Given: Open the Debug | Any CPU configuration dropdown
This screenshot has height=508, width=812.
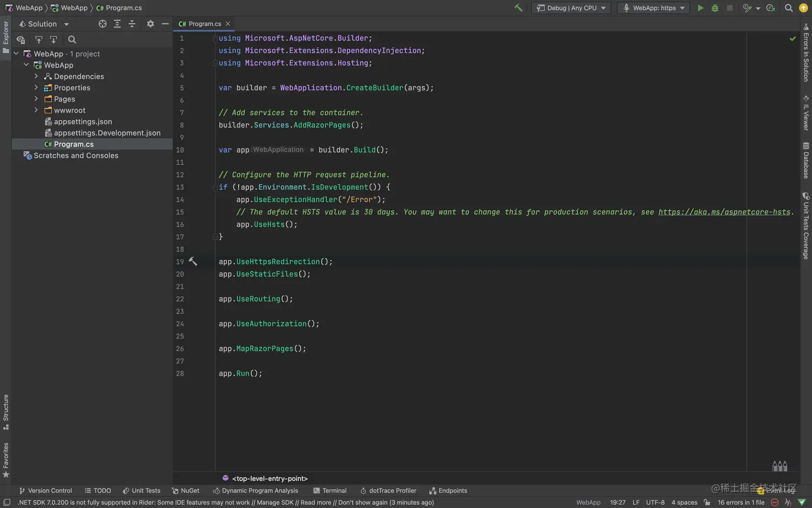Looking at the screenshot, I should [x=571, y=8].
